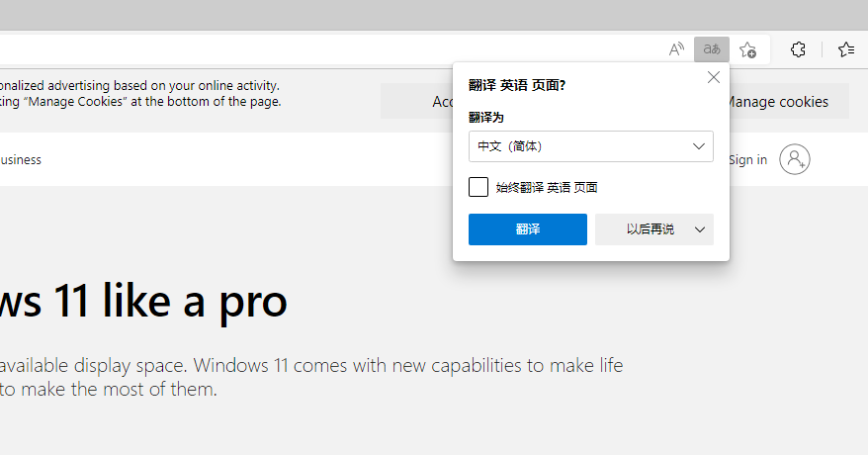Click the "like a pro" page headline
The image size is (868, 455).
(x=144, y=301)
